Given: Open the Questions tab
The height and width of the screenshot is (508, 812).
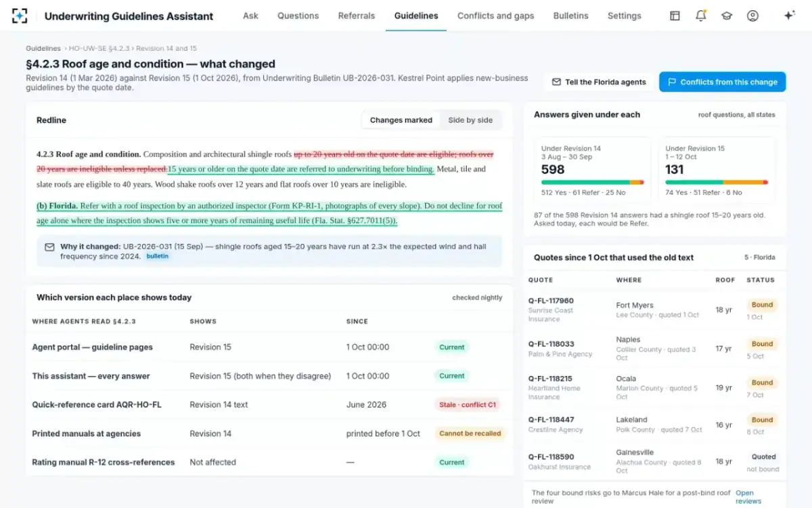Looking at the screenshot, I should pos(298,16).
